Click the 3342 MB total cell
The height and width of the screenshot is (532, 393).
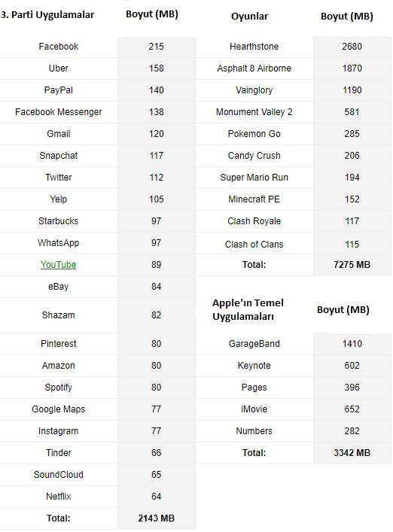point(352,452)
